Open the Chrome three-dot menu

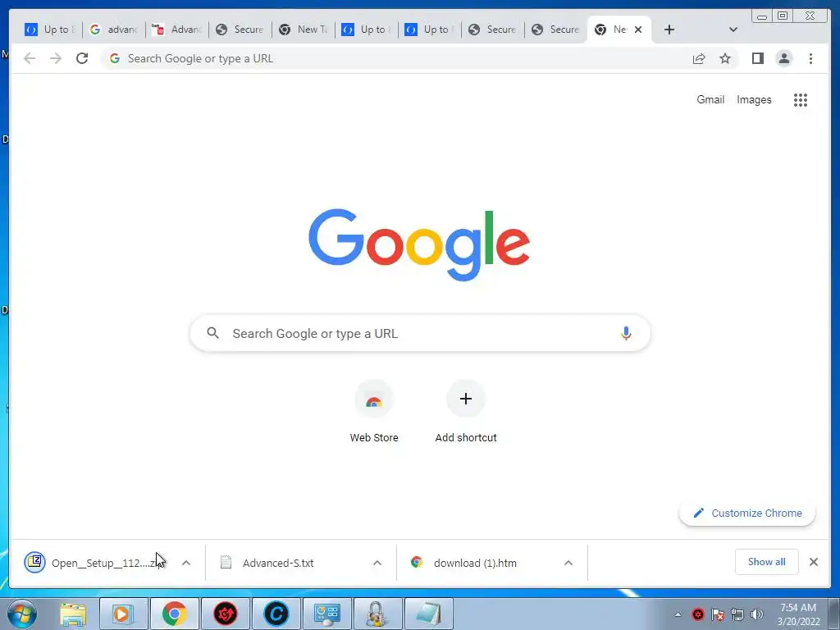[x=810, y=58]
